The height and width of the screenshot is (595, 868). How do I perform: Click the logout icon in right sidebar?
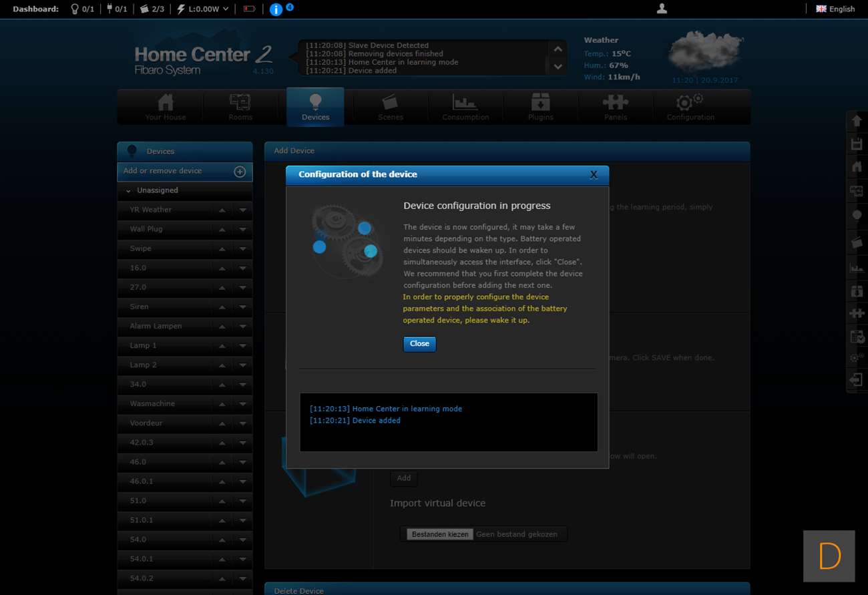coord(856,380)
